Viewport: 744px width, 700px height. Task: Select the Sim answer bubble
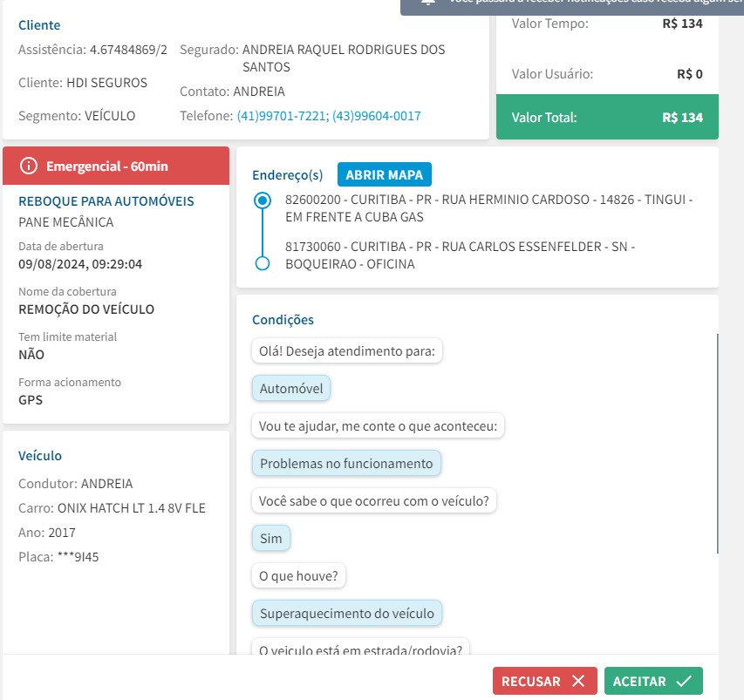tap(271, 538)
